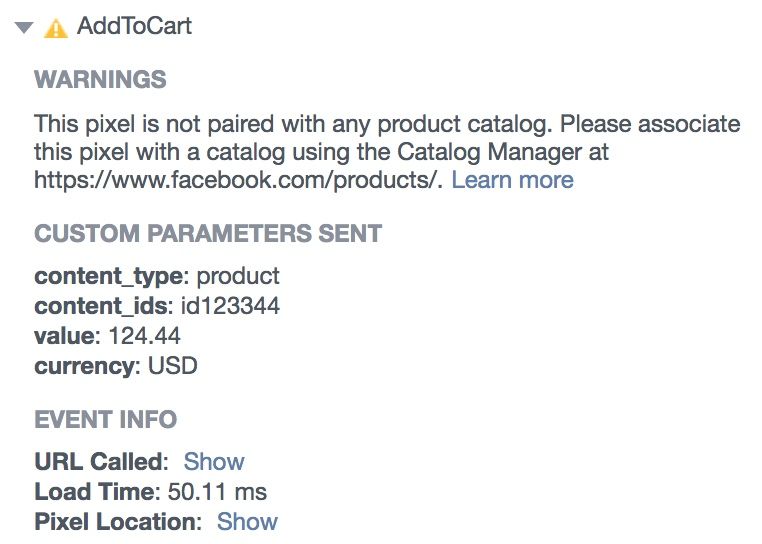Collapse the AddToCart event disclosure triangle
Image resolution: width=762 pixels, height=544 pixels.
click(24, 28)
